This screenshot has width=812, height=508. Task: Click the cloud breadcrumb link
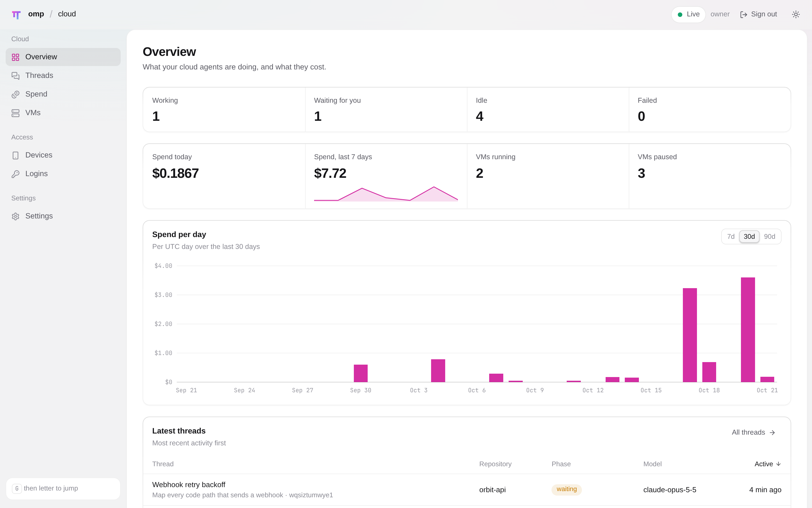point(67,14)
